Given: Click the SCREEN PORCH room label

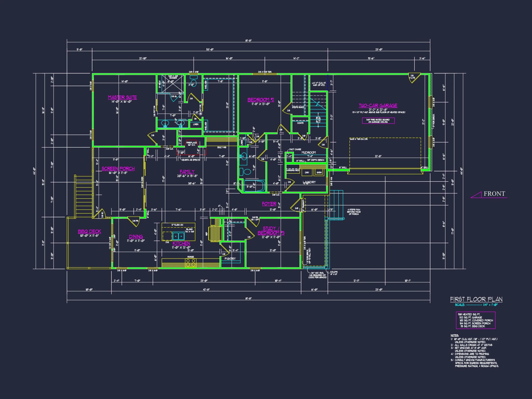Looking at the screenshot, I should pyautogui.click(x=118, y=169).
